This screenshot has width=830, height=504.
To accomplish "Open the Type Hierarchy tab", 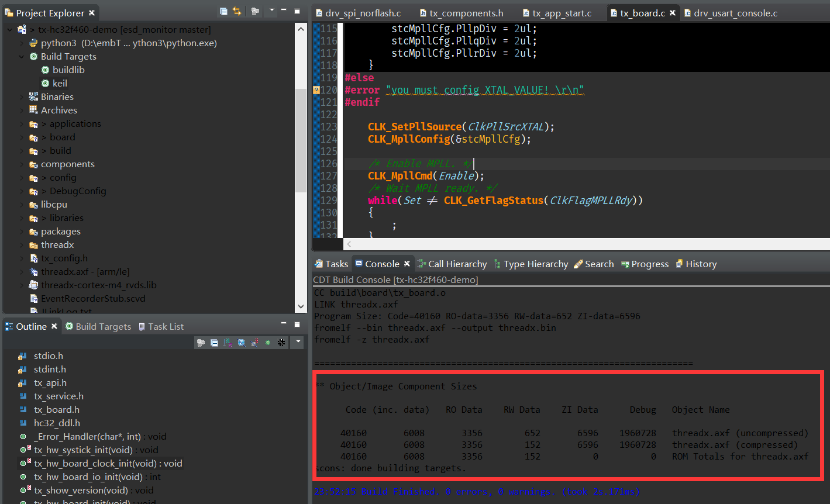I will click(x=531, y=264).
